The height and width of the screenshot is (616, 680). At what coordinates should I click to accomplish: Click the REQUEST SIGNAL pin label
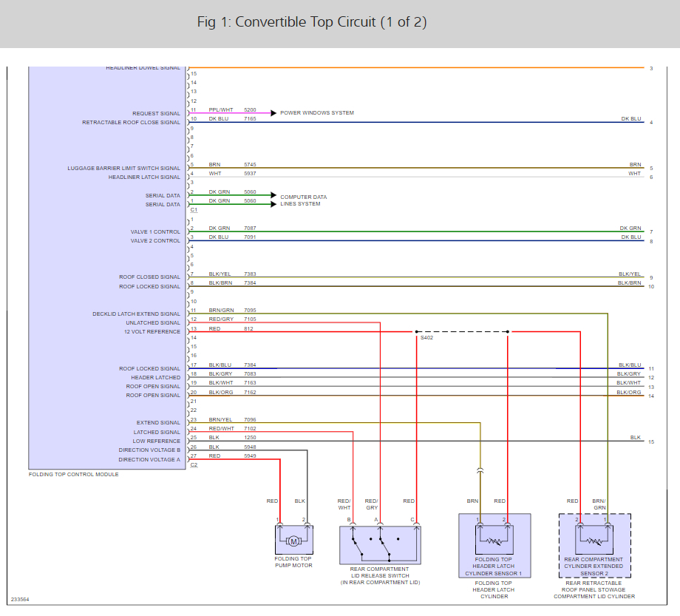(x=156, y=114)
